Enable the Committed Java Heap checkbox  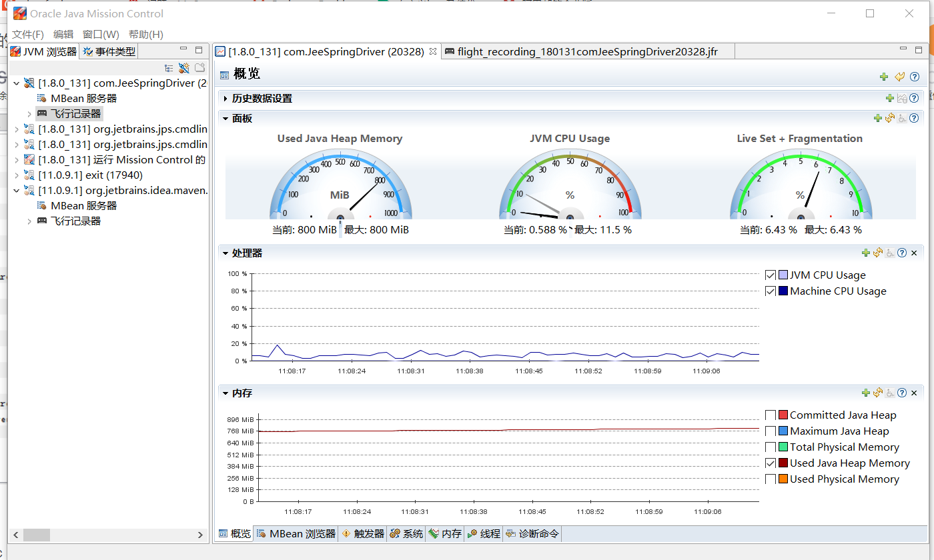click(x=771, y=415)
